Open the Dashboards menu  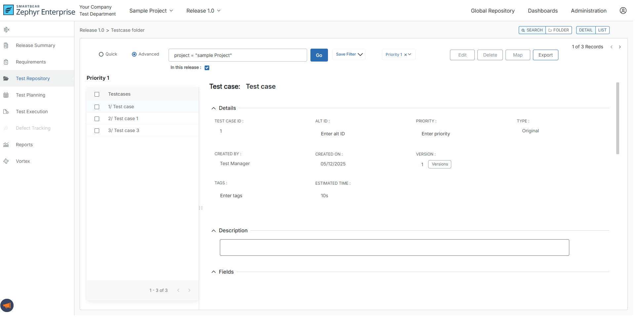point(543,11)
